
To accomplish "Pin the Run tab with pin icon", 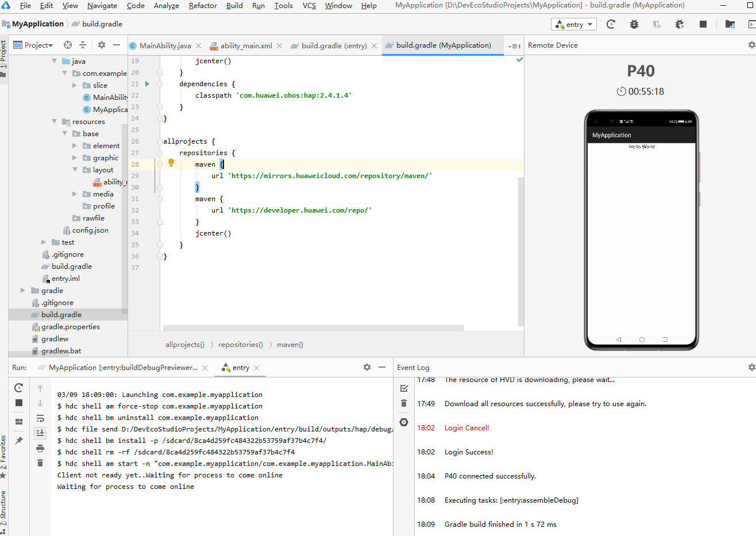I will point(19,441).
